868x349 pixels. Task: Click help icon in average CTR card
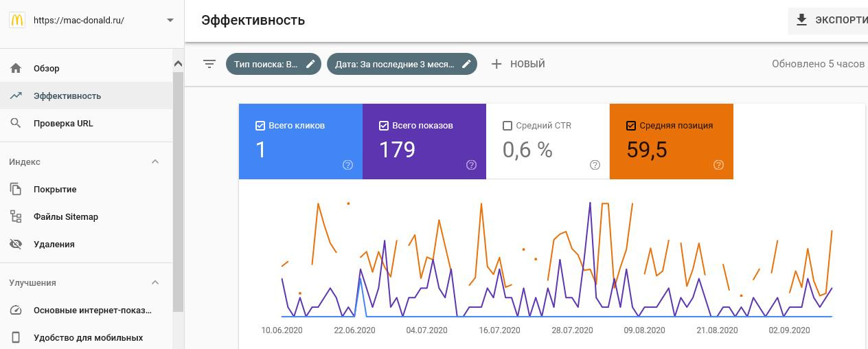pyautogui.click(x=595, y=165)
